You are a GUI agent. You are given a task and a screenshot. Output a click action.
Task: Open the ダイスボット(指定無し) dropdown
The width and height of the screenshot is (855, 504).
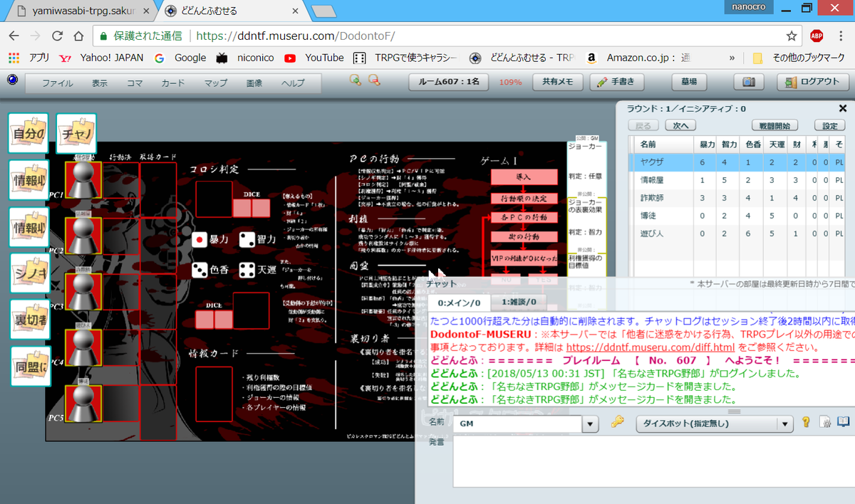pyautogui.click(x=715, y=424)
